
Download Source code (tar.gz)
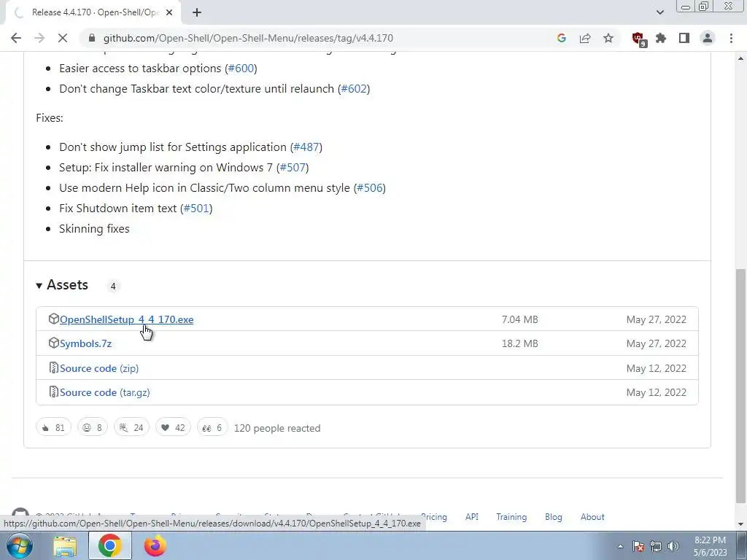(105, 393)
